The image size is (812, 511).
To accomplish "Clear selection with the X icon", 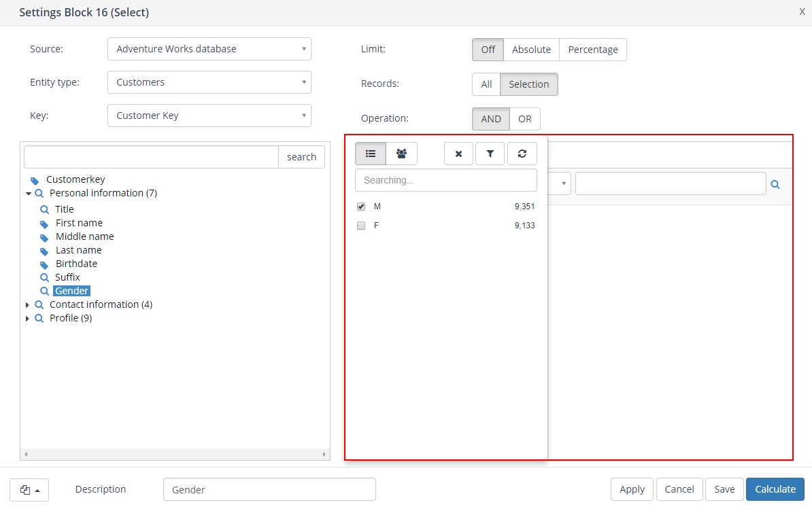I will (459, 154).
